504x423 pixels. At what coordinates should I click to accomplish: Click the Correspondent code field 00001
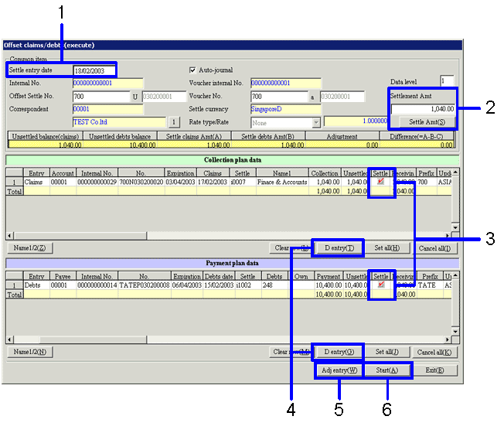(x=108, y=109)
